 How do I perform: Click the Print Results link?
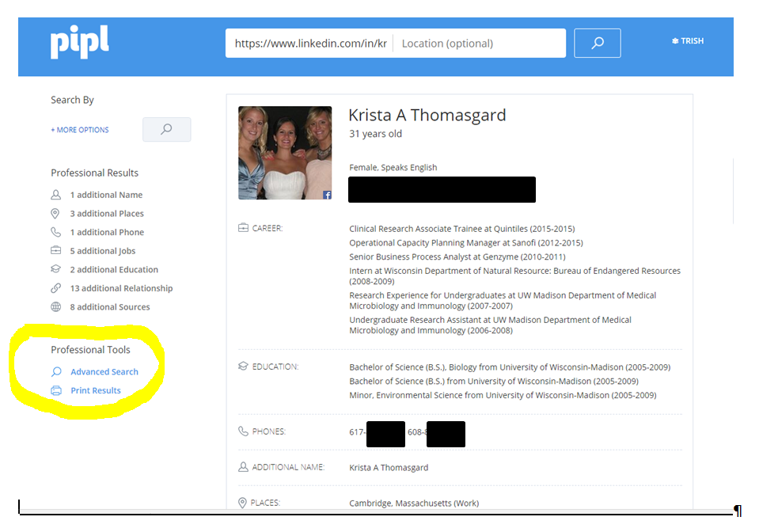94,390
